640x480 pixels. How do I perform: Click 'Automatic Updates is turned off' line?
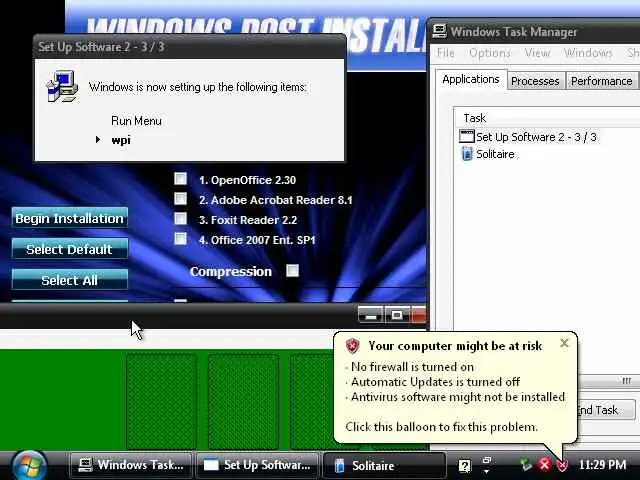pyautogui.click(x=436, y=382)
